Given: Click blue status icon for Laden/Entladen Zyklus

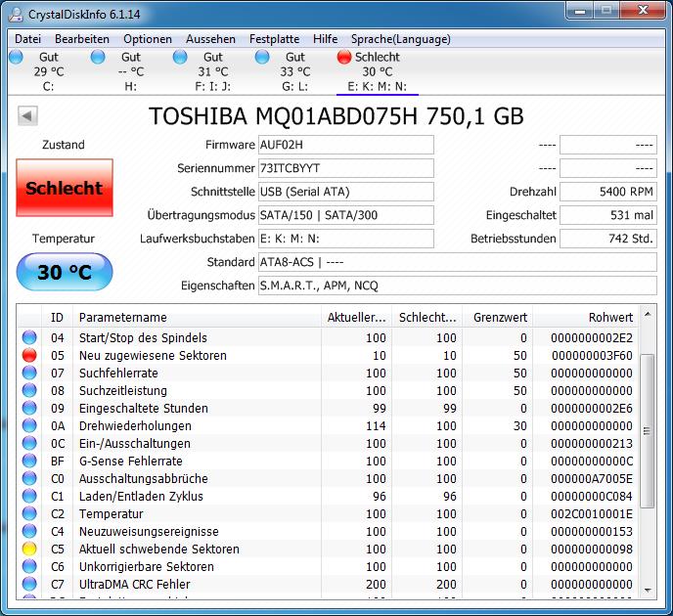Looking at the screenshot, I should (29, 496).
